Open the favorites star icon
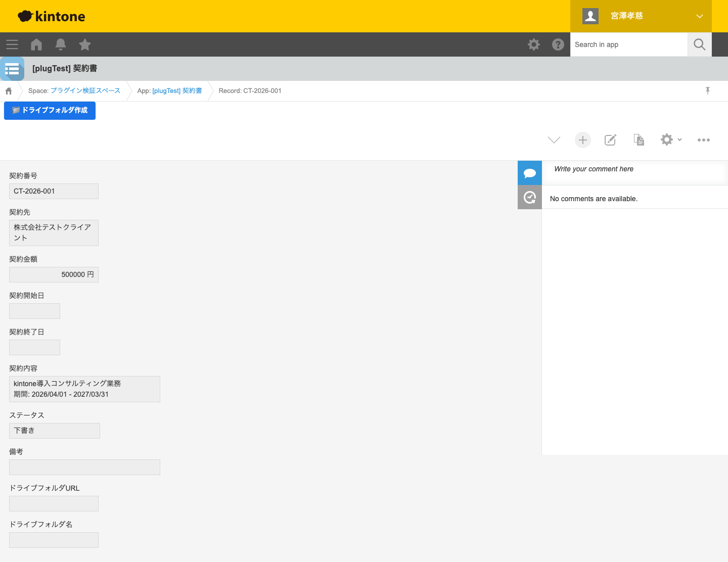The height and width of the screenshot is (562, 728). 85,44
